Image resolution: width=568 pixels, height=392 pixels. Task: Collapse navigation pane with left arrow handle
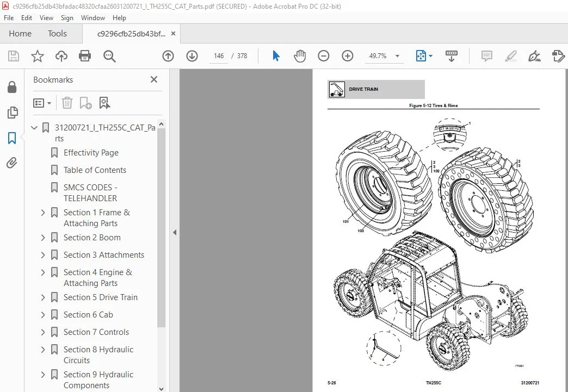click(175, 232)
